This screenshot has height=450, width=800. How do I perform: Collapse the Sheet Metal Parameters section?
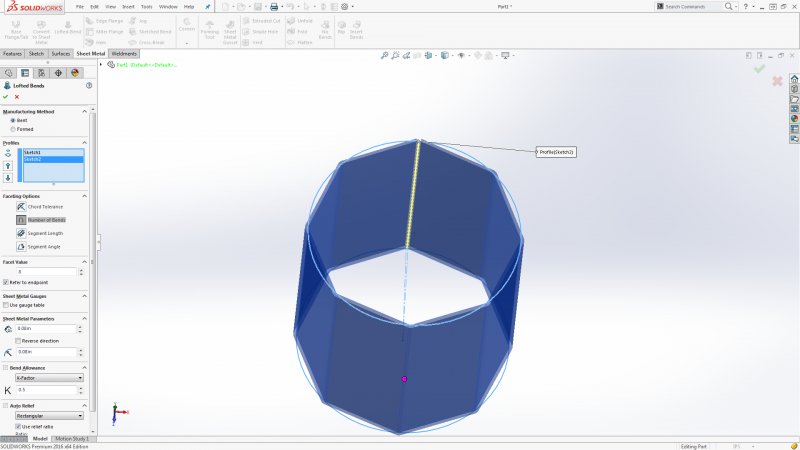pos(84,318)
